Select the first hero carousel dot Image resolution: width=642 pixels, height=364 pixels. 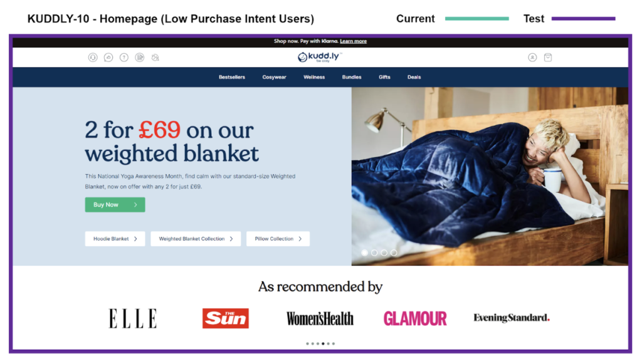click(x=364, y=252)
